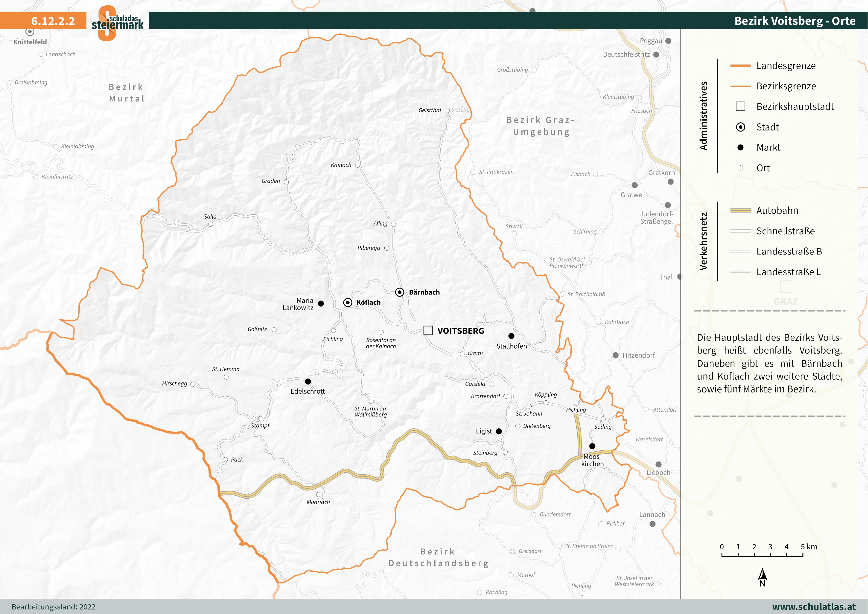This screenshot has height=614, width=868.
Task: Click the Schulatlas Steiermark logo
Action: click(117, 23)
